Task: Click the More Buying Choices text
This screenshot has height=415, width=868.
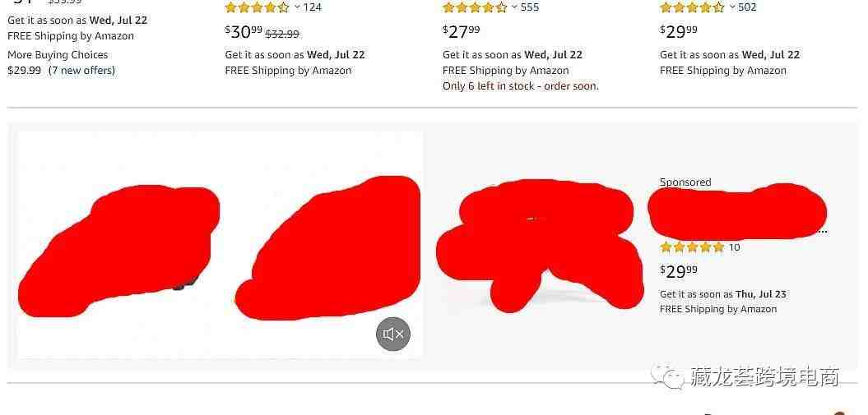Action: [x=58, y=55]
